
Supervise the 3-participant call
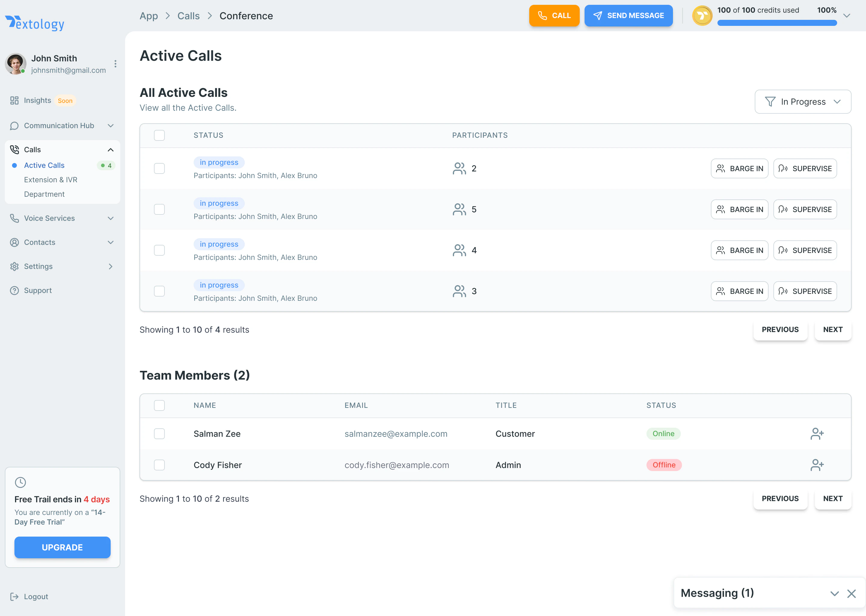point(805,291)
